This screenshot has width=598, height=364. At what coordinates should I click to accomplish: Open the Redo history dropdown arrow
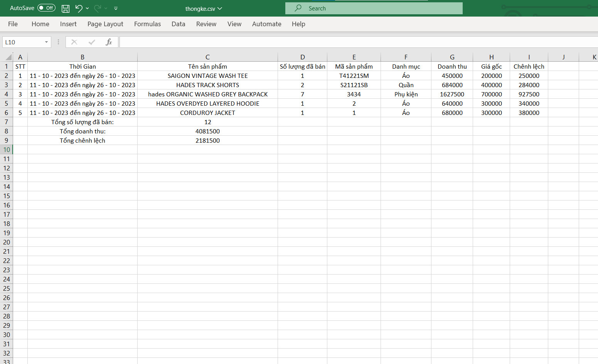pyautogui.click(x=106, y=8)
